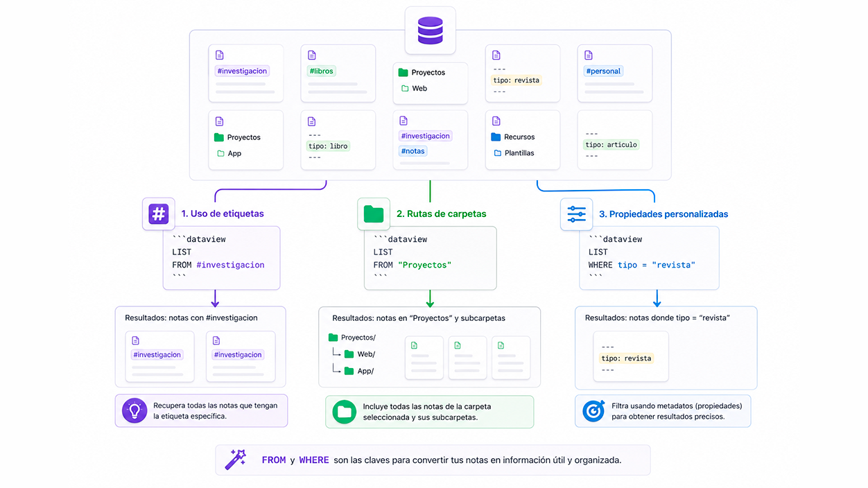Click the hashtag icon beside Uso de etiquetas
This screenshot has height=488, width=868.
(159, 214)
